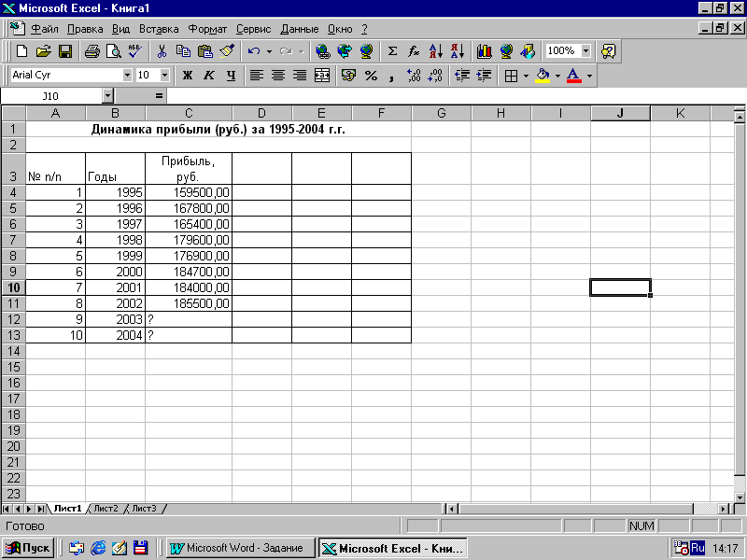
Task: Select cell C4 with 159500,00
Action: tap(189, 192)
